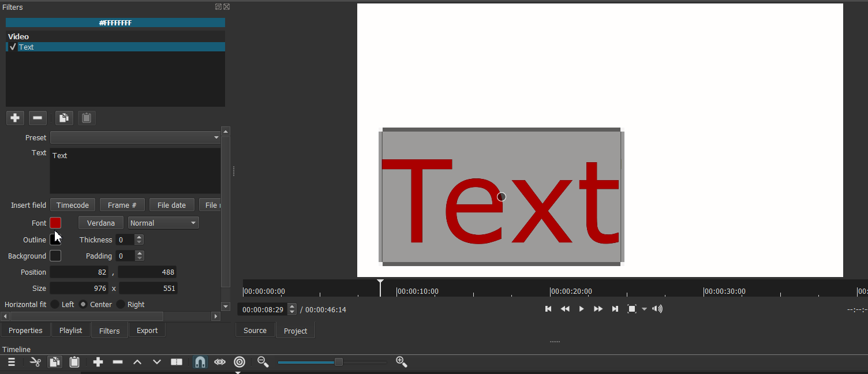
Task: Switch to the Filters tab
Action: (109, 331)
